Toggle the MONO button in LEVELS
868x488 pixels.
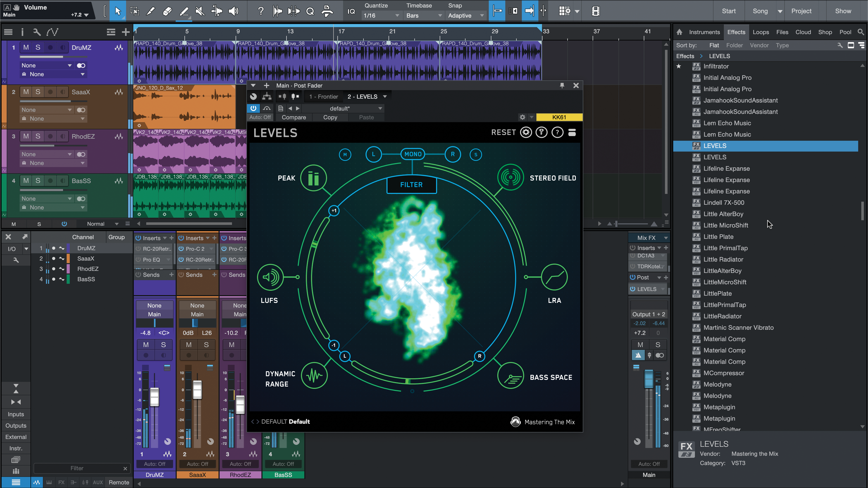[413, 154]
